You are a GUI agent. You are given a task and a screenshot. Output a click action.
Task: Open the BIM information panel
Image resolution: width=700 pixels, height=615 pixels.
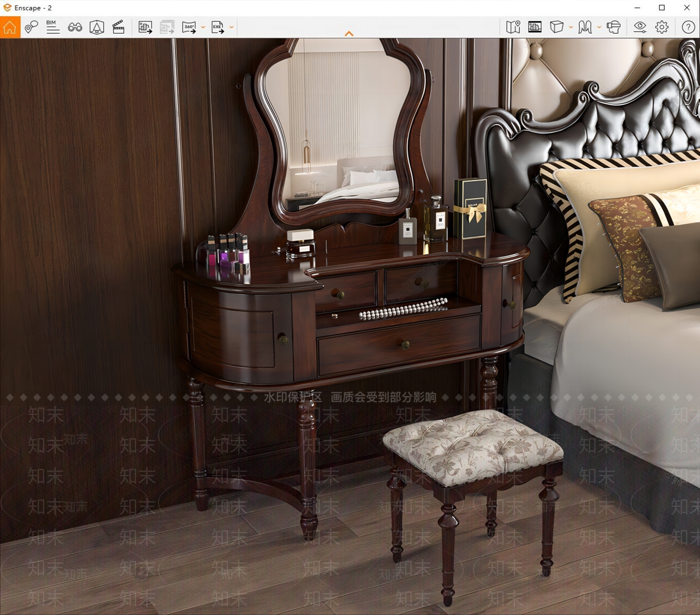coord(53,27)
